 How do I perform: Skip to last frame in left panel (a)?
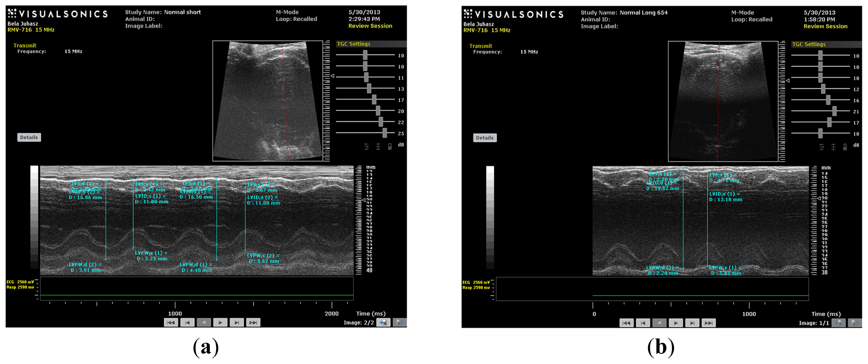253,323
